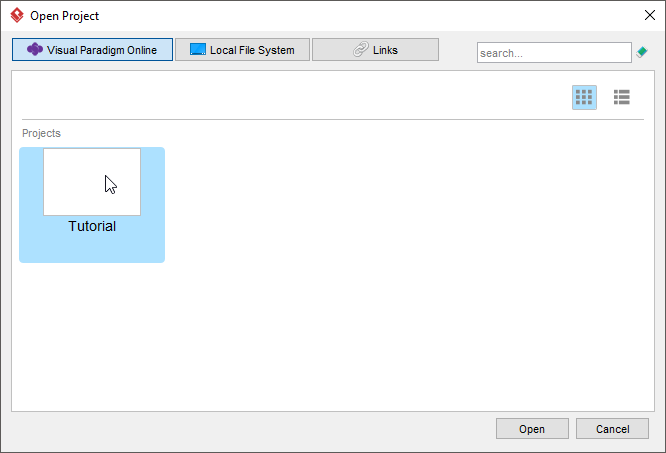Click the search input field
666x453 pixels.
(554, 53)
